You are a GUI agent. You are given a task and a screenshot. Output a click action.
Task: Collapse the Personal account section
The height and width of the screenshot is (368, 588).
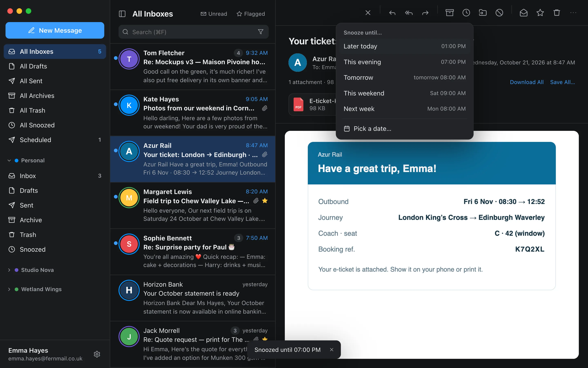coord(9,161)
